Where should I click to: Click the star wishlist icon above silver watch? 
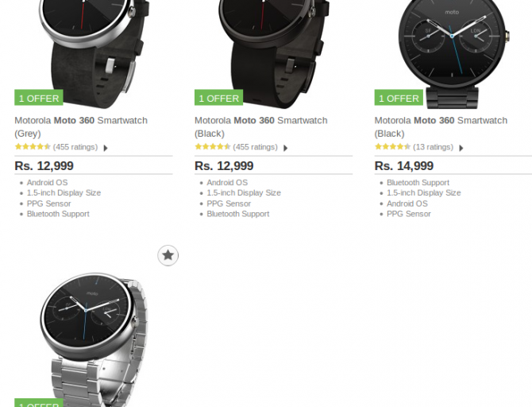[x=168, y=255]
